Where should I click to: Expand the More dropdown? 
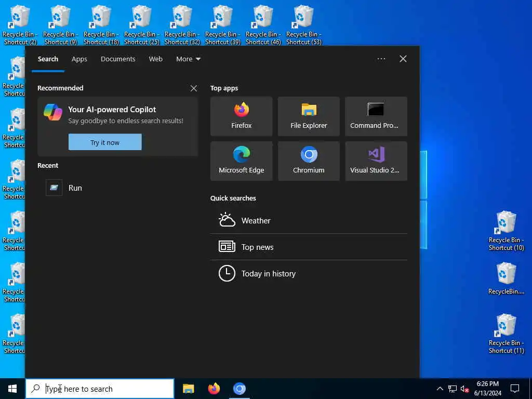tap(188, 59)
